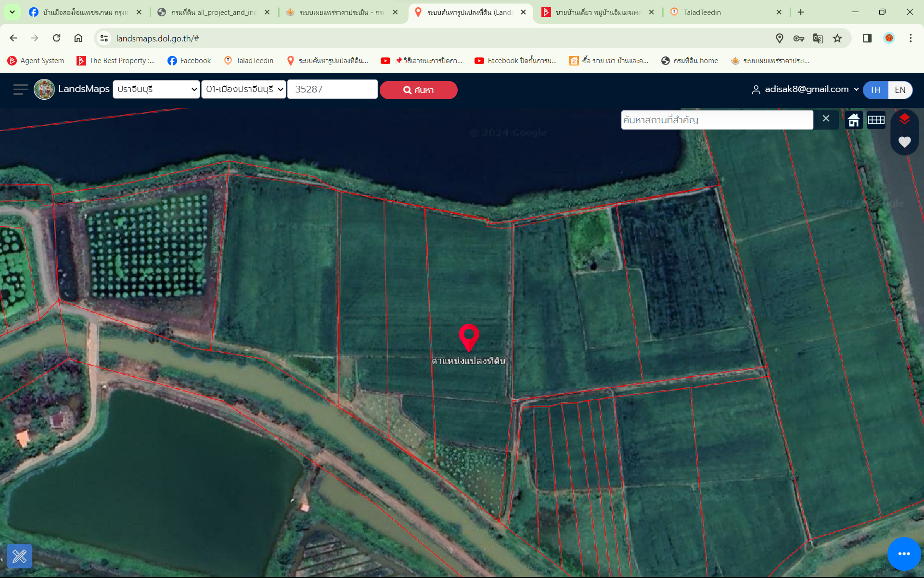Switch language to TH
The width and height of the screenshot is (924, 578).
[x=875, y=90]
